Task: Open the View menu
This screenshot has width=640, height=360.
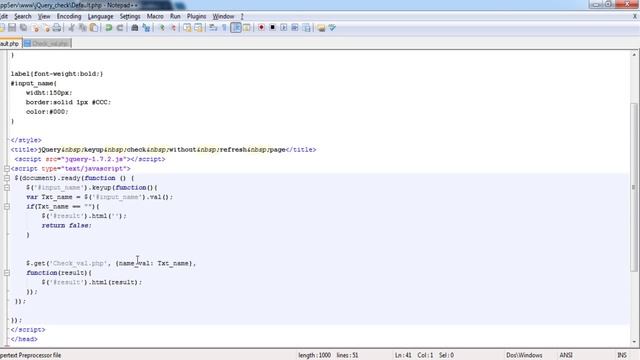Action: tap(44, 16)
